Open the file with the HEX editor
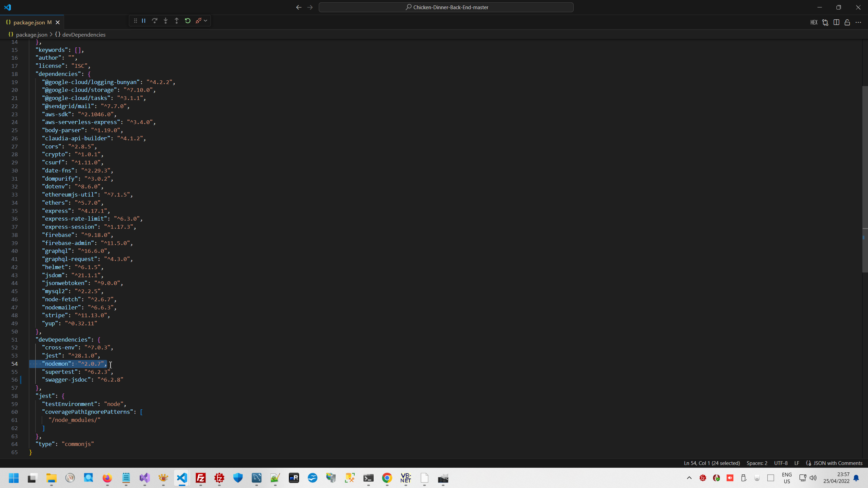Screen dimensions: 868x488 click(814, 22)
